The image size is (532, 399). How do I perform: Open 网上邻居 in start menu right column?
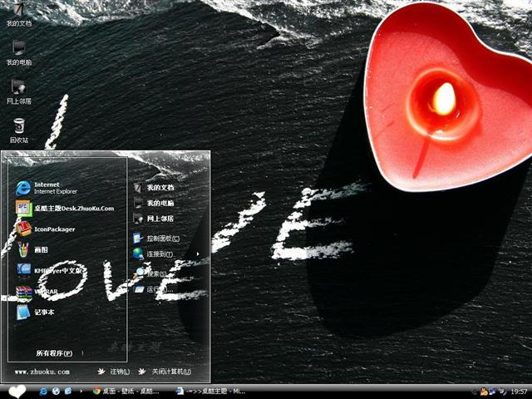click(x=154, y=219)
